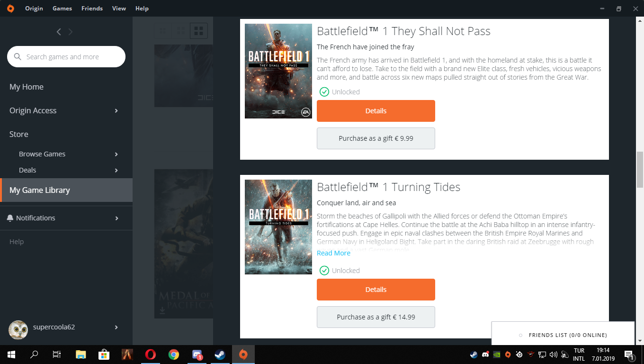Expand the supercoola62 account menu
The width and height of the screenshot is (644, 364).
[116, 327]
